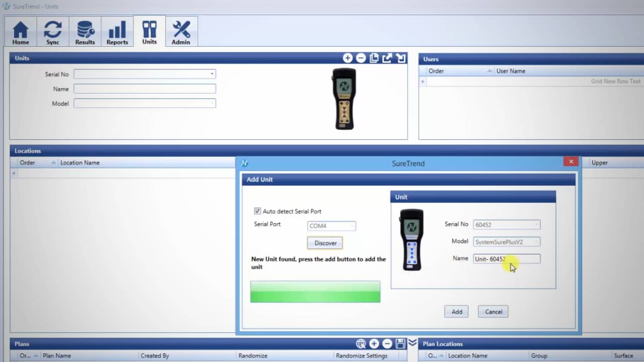The height and width of the screenshot is (362, 644).
Task: Click the 'New Unit found' status message
Action: [318, 263]
